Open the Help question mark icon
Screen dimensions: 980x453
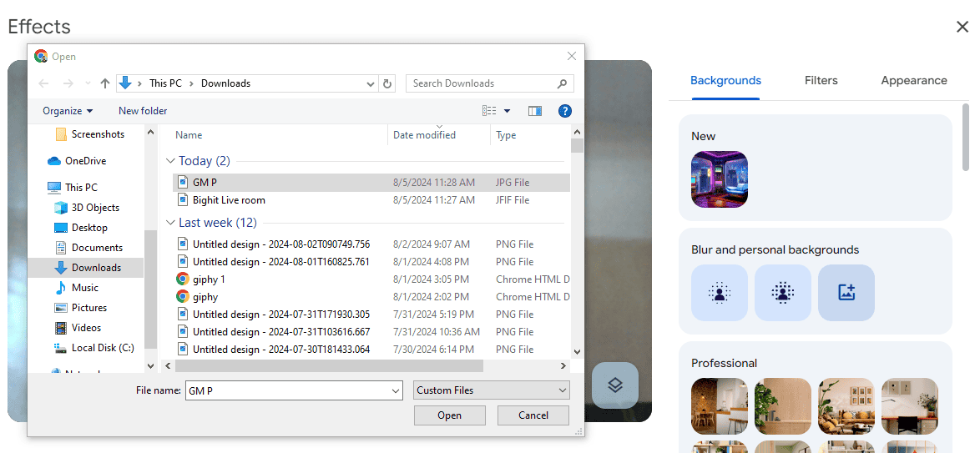click(x=565, y=111)
